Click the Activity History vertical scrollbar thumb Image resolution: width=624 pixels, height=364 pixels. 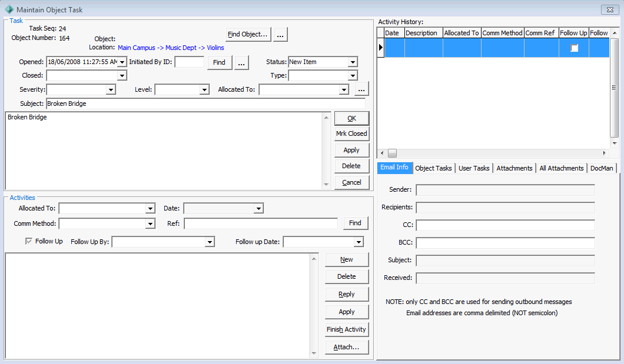(x=615, y=88)
